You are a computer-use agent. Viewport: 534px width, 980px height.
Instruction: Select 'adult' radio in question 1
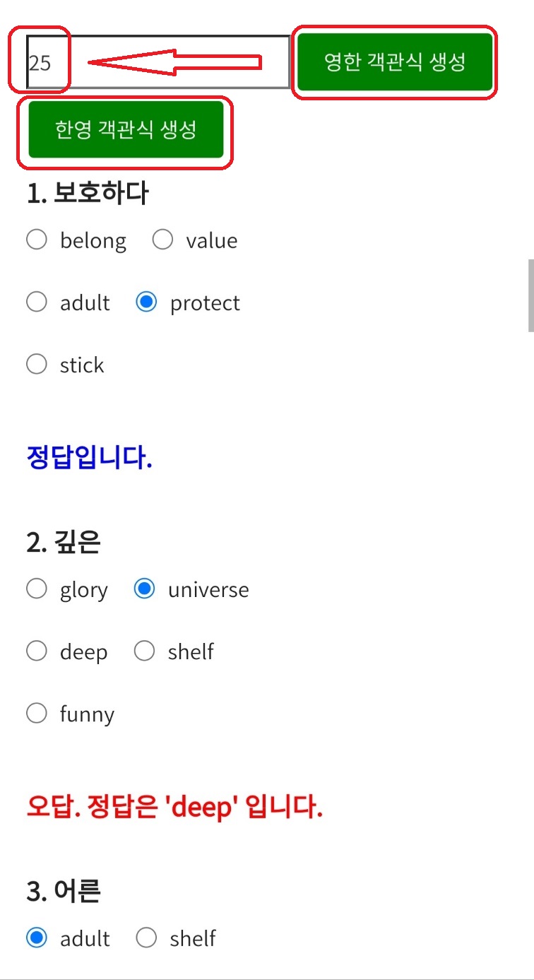[37, 302]
